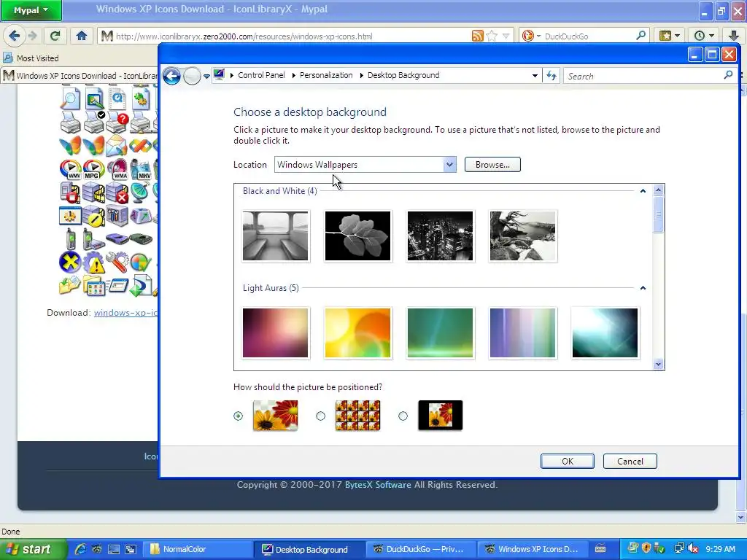
Task: Click the Mypal browser home button
Action: 82,36
